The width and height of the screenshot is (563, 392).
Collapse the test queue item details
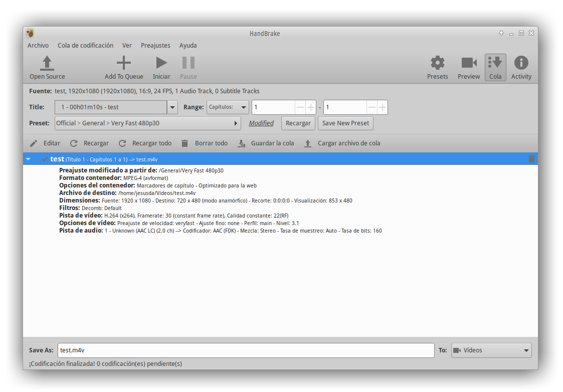tap(29, 159)
